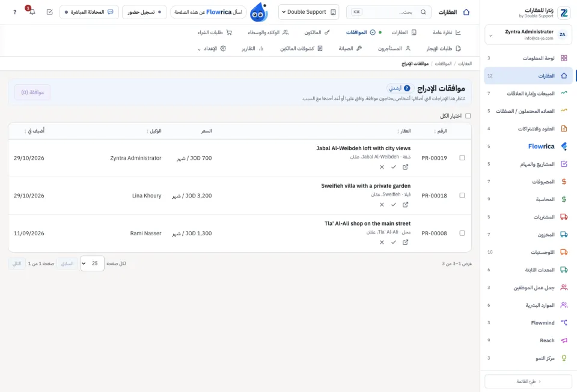Select the PR-00018 row checkbox
Viewport: 577px width, 392px height.
tap(462, 196)
